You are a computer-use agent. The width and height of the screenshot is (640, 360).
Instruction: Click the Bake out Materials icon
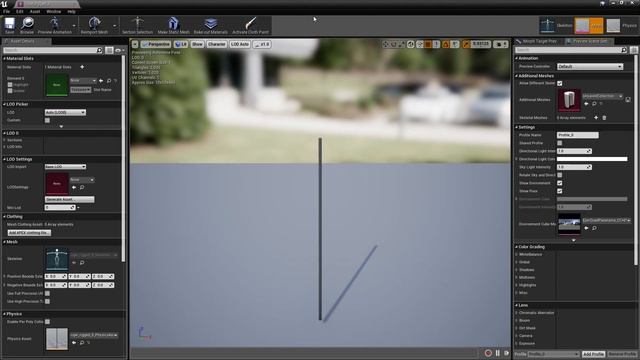[x=211, y=25]
